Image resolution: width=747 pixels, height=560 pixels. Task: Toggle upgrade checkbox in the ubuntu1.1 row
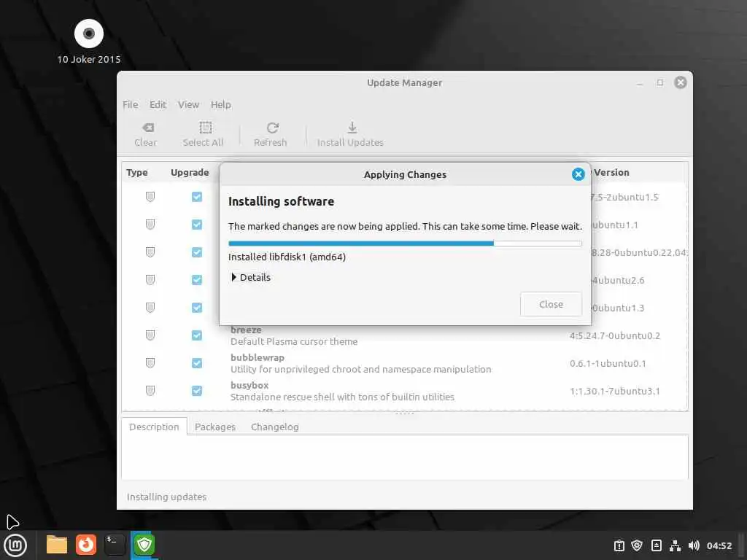[x=197, y=225]
